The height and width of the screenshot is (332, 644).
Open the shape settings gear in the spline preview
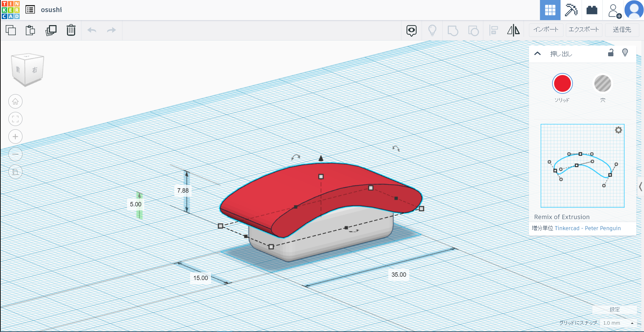point(619,130)
